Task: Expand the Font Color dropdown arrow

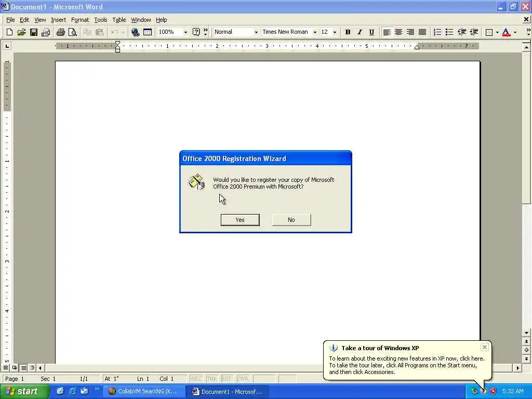Action: (x=515, y=32)
